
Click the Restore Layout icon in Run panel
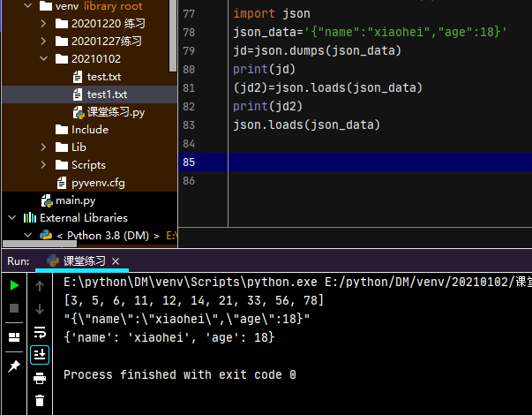[x=14, y=337]
